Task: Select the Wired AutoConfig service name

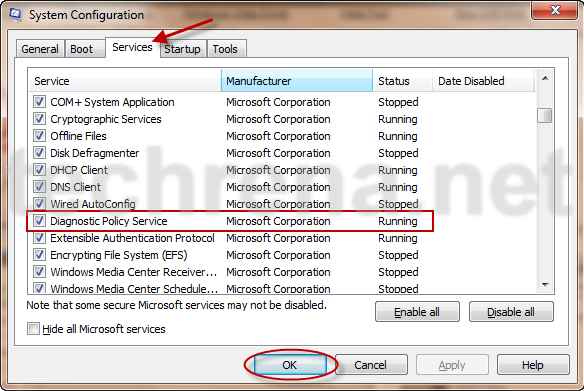Action: (x=93, y=204)
